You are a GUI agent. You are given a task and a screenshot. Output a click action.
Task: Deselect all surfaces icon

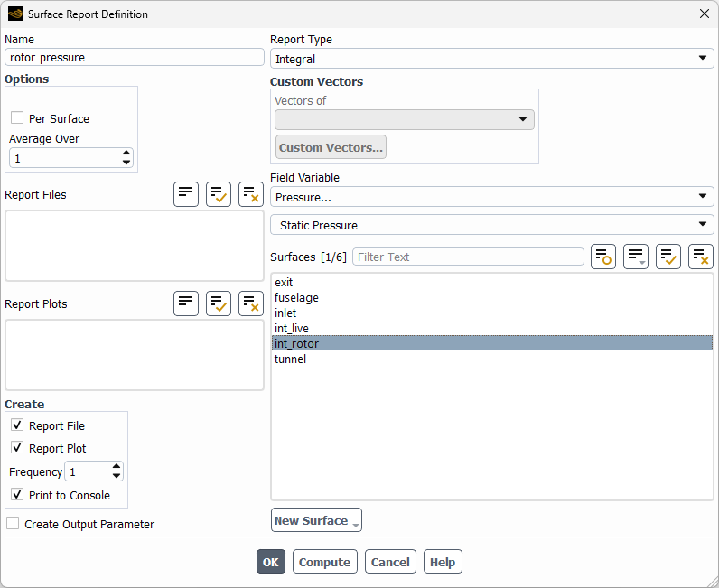[x=701, y=257]
